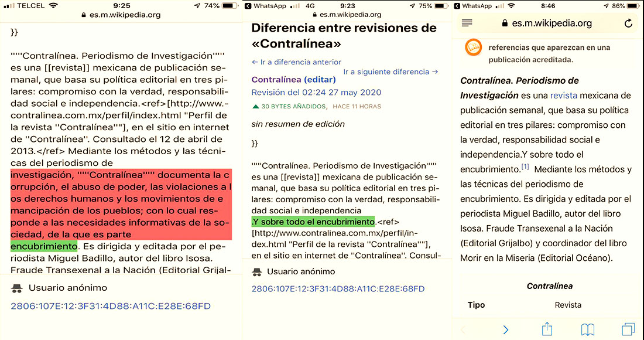Open 'Contralínea (editar)' link
The height and width of the screenshot is (340, 644).
pyautogui.click(x=293, y=80)
